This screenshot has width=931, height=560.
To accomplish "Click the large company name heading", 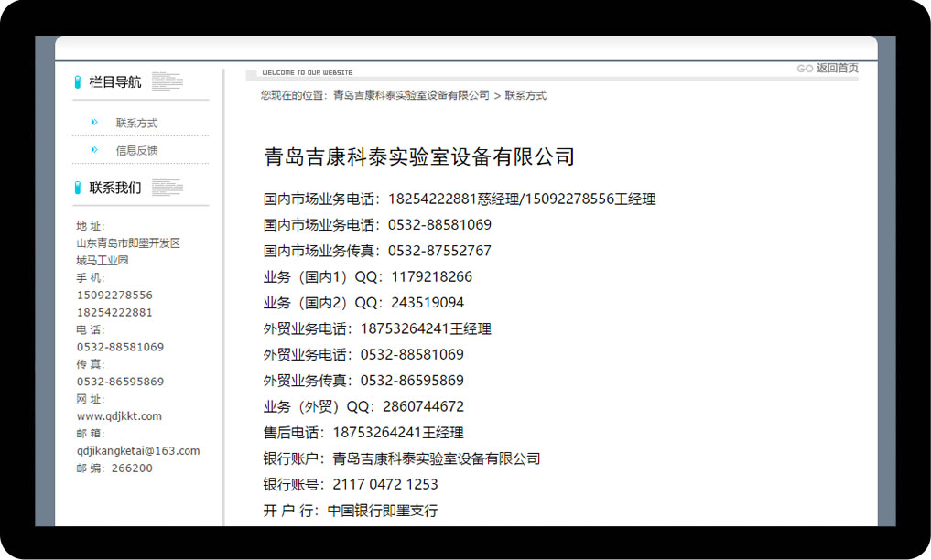I will 419,156.
